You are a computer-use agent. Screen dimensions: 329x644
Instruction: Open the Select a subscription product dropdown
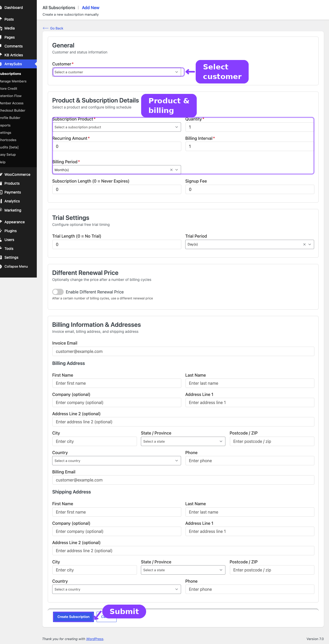[x=117, y=127]
